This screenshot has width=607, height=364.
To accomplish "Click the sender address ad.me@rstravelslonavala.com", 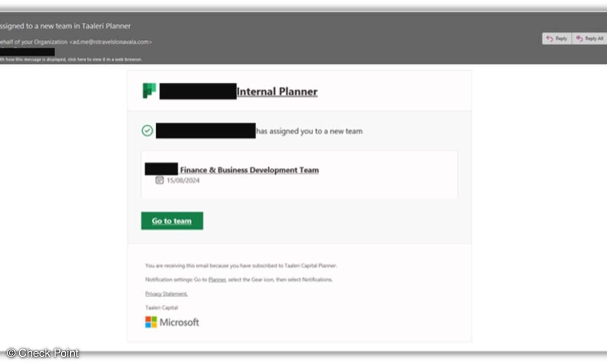I will (110, 42).
